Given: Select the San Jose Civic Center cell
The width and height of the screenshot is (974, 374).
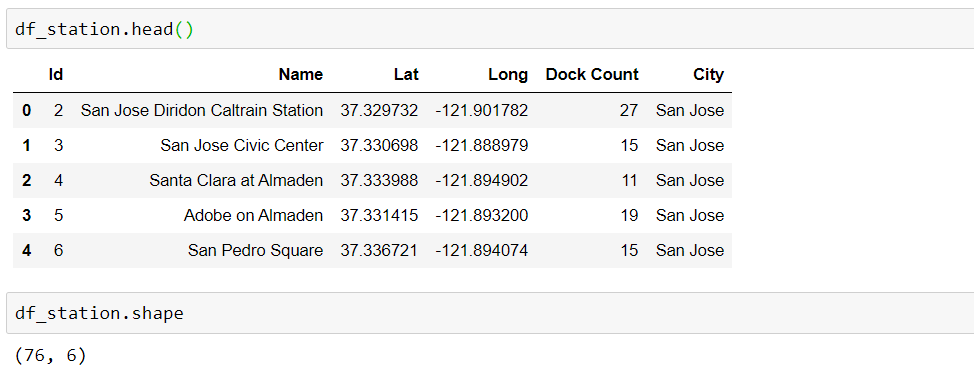Looking at the screenshot, I should point(242,145).
